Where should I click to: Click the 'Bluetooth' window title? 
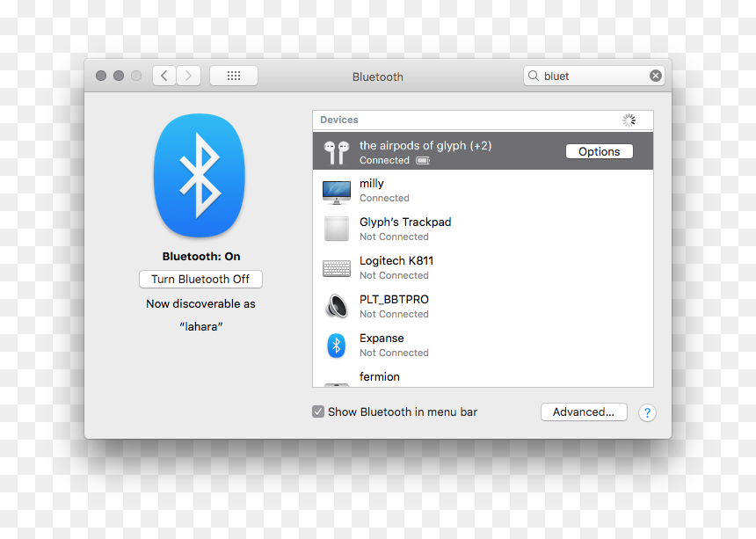pyautogui.click(x=377, y=76)
